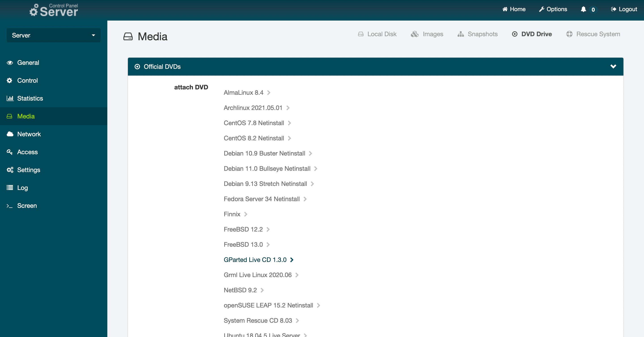Click the drive icon beside Media heading
Image resolution: width=644 pixels, height=337 pixels.
[x=128, y=36]
